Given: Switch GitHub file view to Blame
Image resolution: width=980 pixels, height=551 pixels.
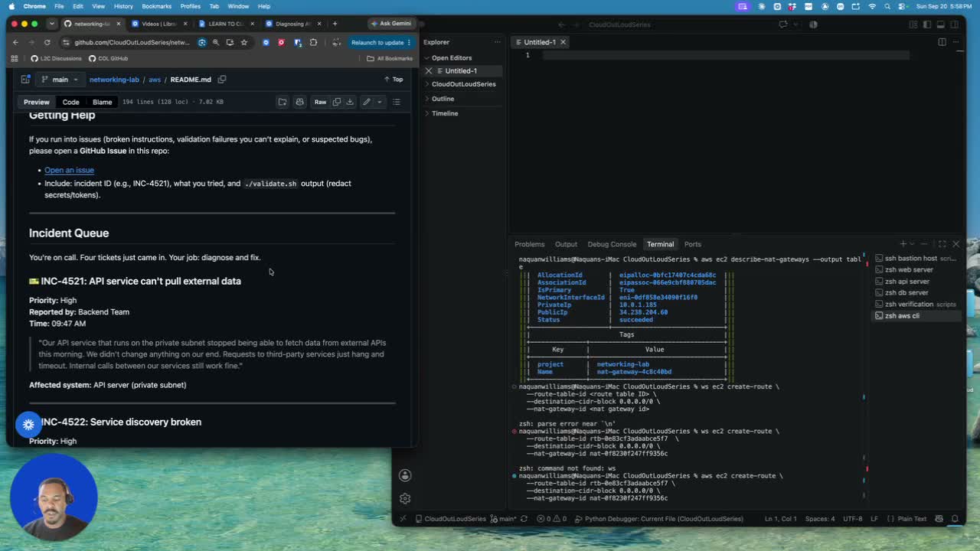Looking at the screenshot, I should pos(102,102).
